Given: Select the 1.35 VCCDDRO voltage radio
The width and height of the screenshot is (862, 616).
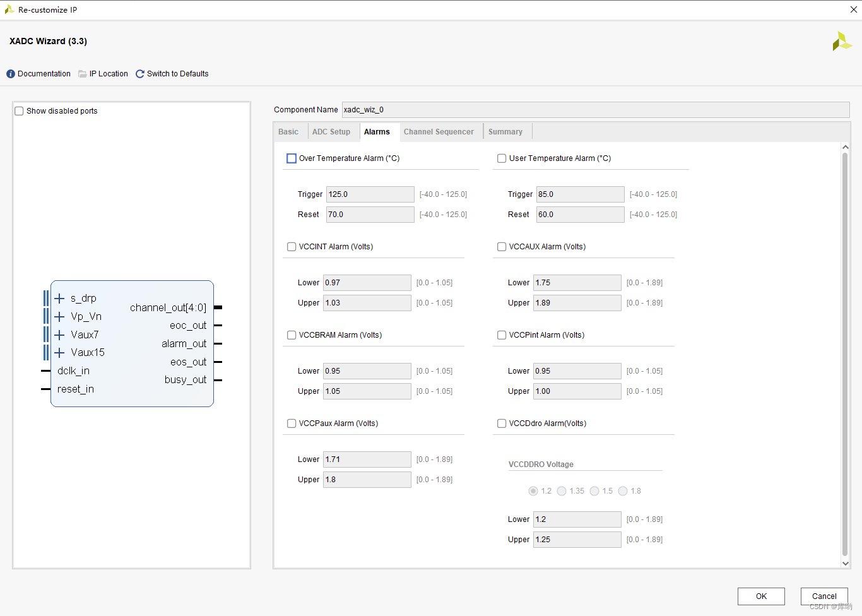Looking at the screenshot, I should pyautogui.click(x=562, y=491).
